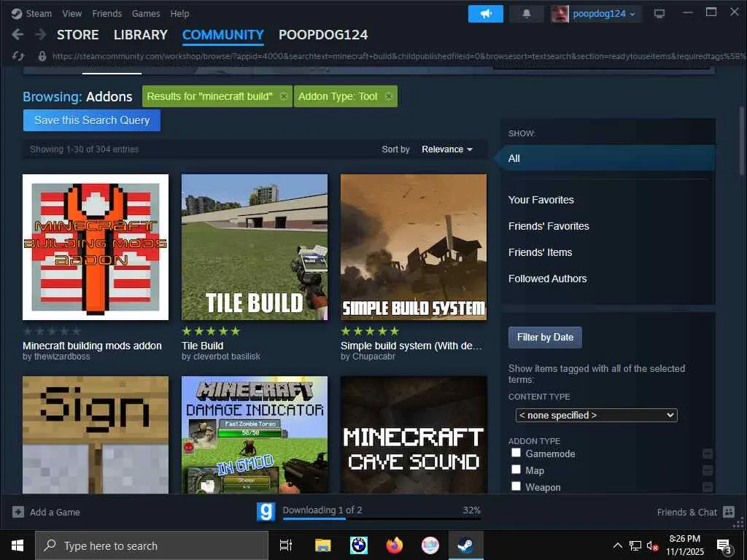Open the Sort by Relevance dropdown
747x560 pixels.
coord(447,149)
